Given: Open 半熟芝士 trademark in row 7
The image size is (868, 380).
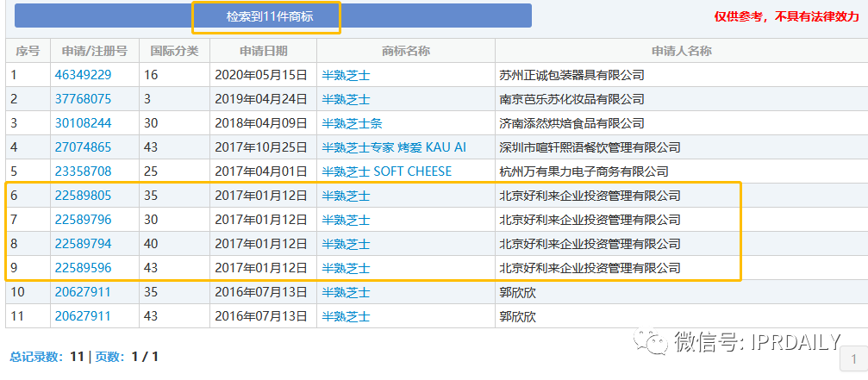Looking at the screenshot, I should pyautogui.click(x=346, y=220).
